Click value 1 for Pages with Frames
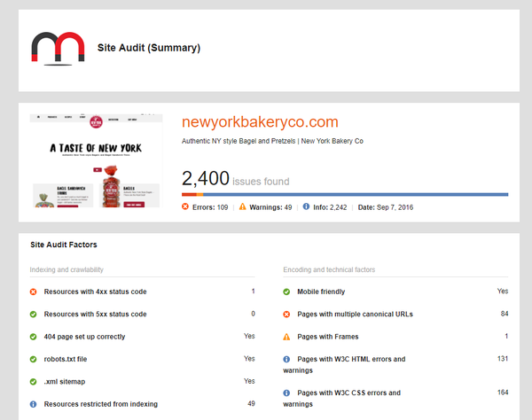This screenshot has width=532, height=420. coord(506,336)
